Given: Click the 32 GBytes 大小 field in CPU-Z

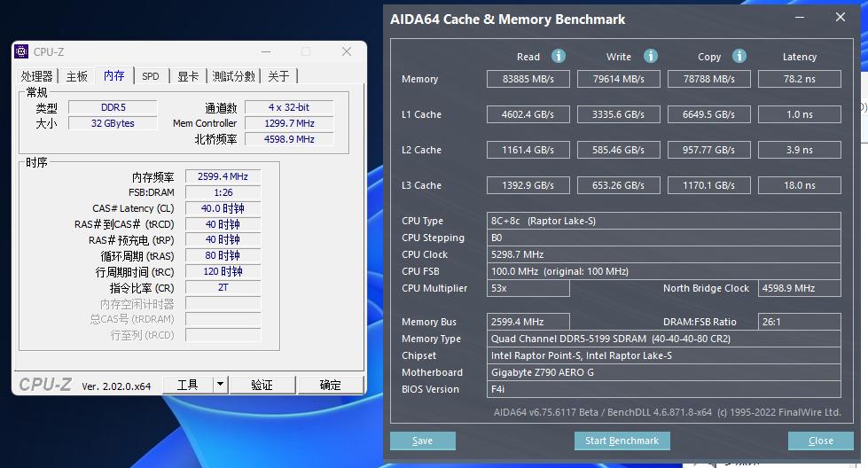Looking at the screenshot, I should [113, 123].
